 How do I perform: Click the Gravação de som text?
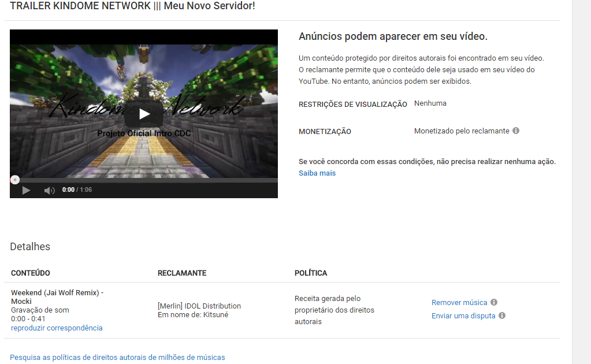coord(40,310)
